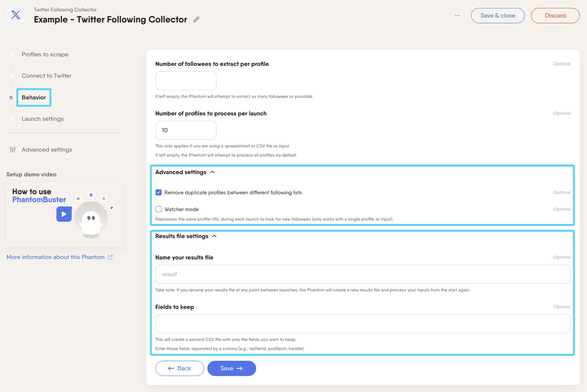Click the profiles per launch field showing 10

[x=186, y=130]
